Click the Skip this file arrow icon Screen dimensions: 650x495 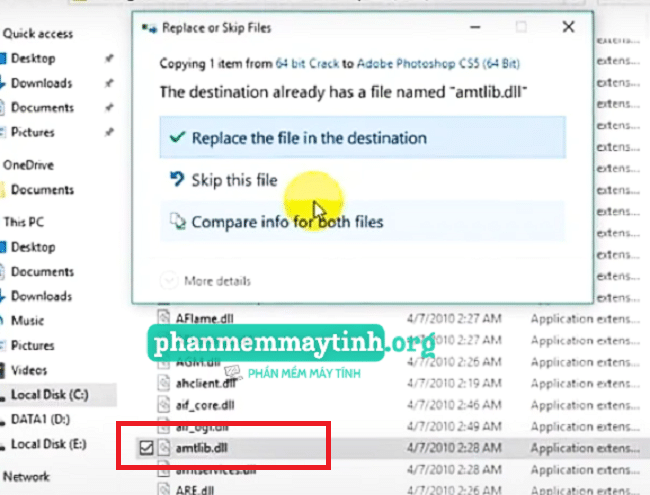[178, 180]
